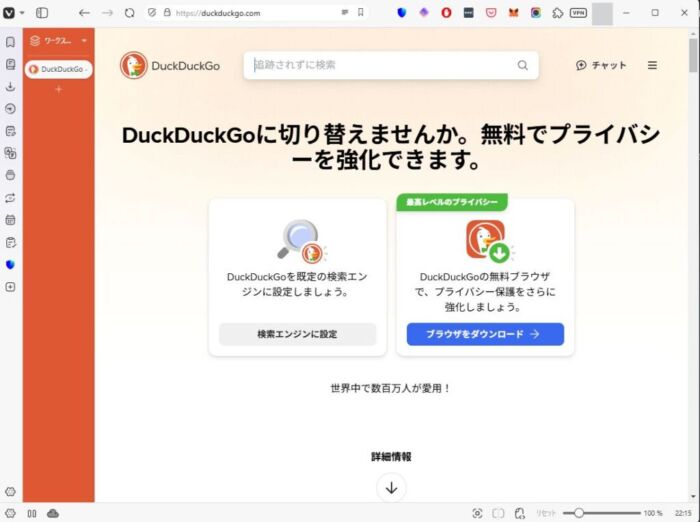
Task: Open Vivaldi Sync cloud icon
Action: [x=53, y=514]
